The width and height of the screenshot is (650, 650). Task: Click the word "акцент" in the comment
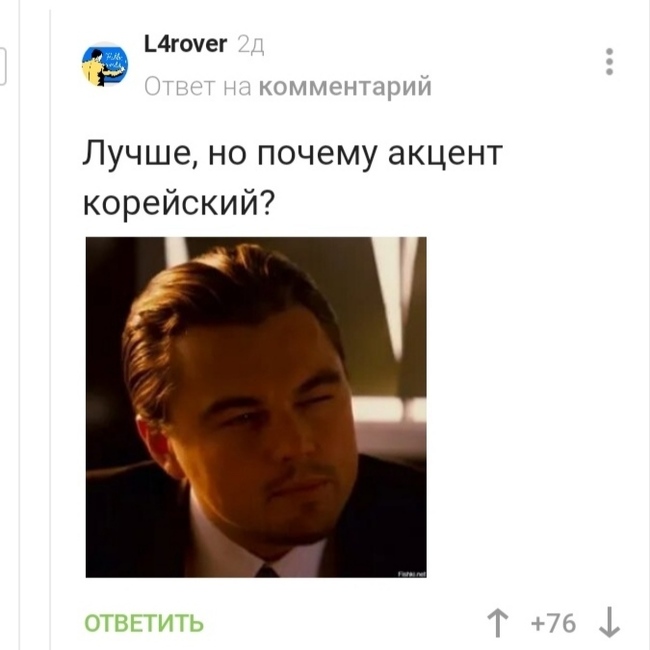pos(445,155)
